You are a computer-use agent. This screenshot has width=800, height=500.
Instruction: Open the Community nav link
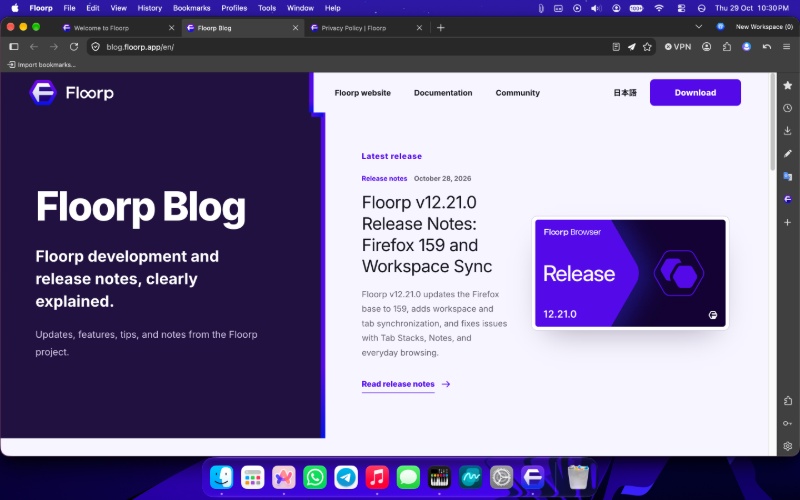pos(517,93)
